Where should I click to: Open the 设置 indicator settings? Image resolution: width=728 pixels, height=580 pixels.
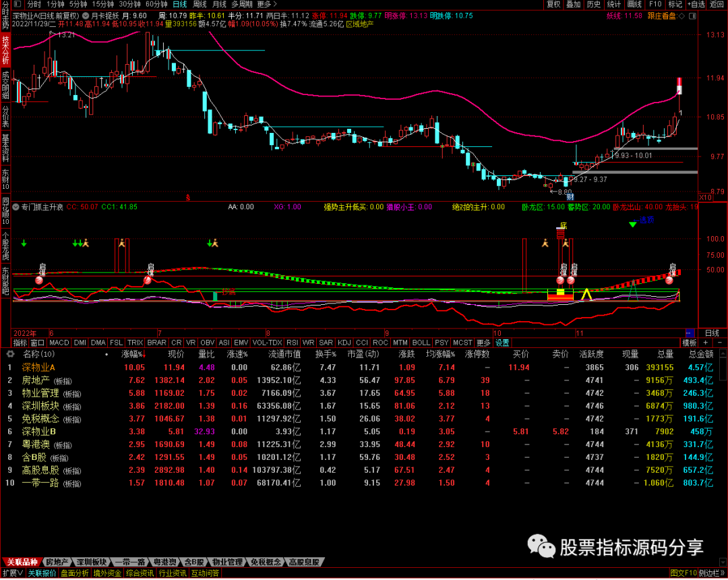coord(502,343)
